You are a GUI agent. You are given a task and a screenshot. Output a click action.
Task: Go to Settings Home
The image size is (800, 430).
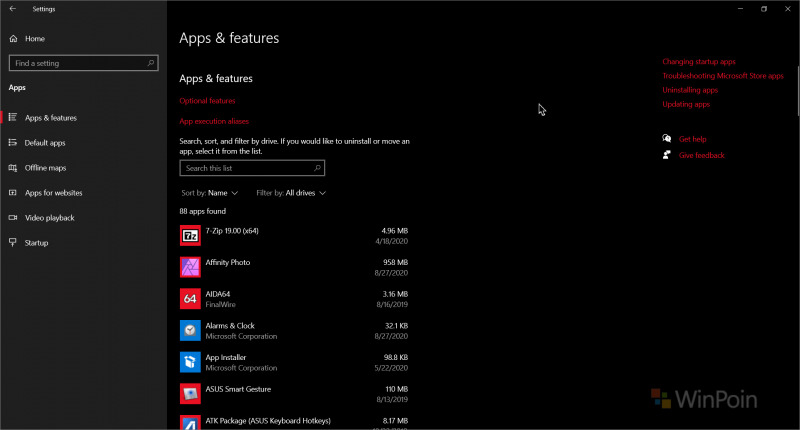[x=35, y=39]
